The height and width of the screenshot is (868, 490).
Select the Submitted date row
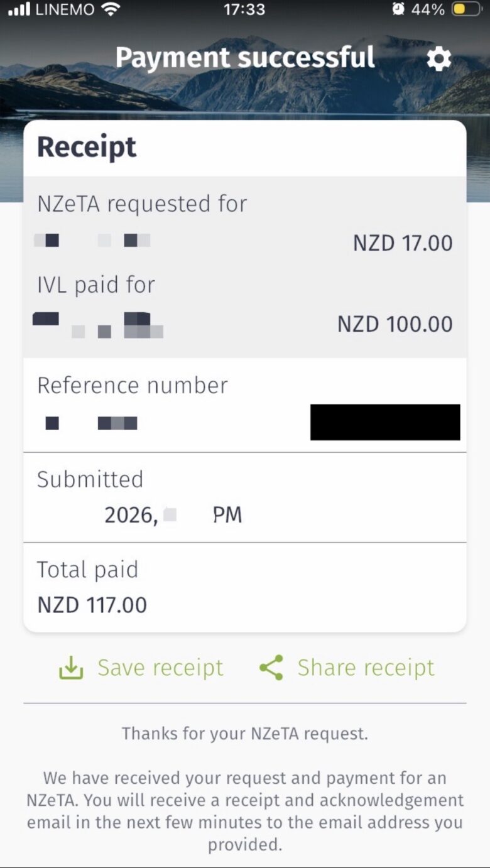click(245, 497)
